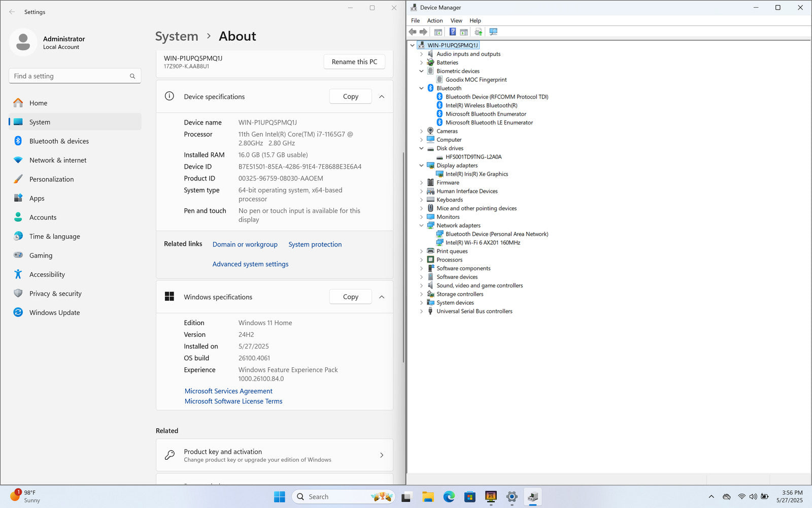Viewport: 812px width, 508px height.
Task: Open the Windows Start button
Action: point(279,497)
